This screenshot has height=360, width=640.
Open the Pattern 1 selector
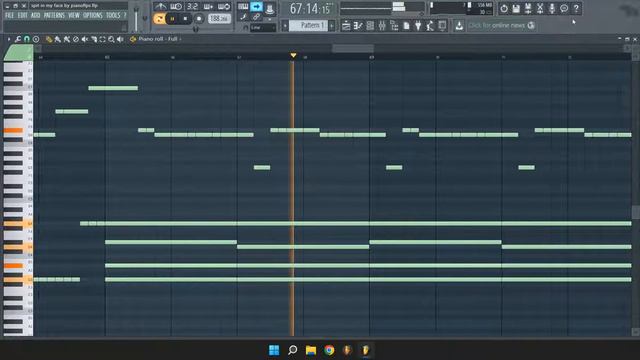pyautogui.click(x=308, y=26)
